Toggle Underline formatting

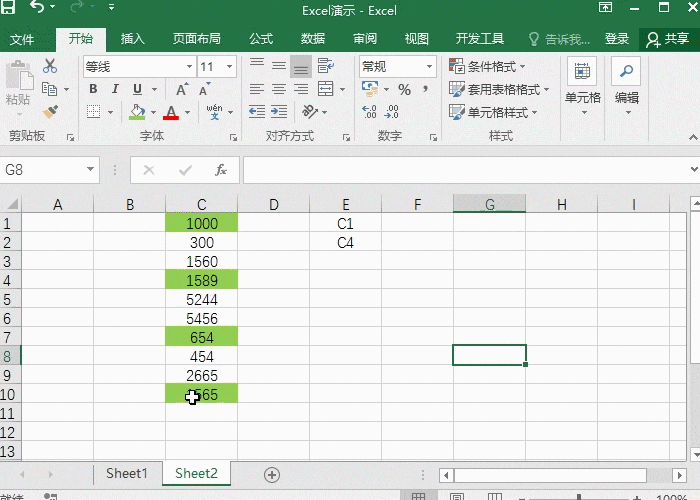pos(138,89)
